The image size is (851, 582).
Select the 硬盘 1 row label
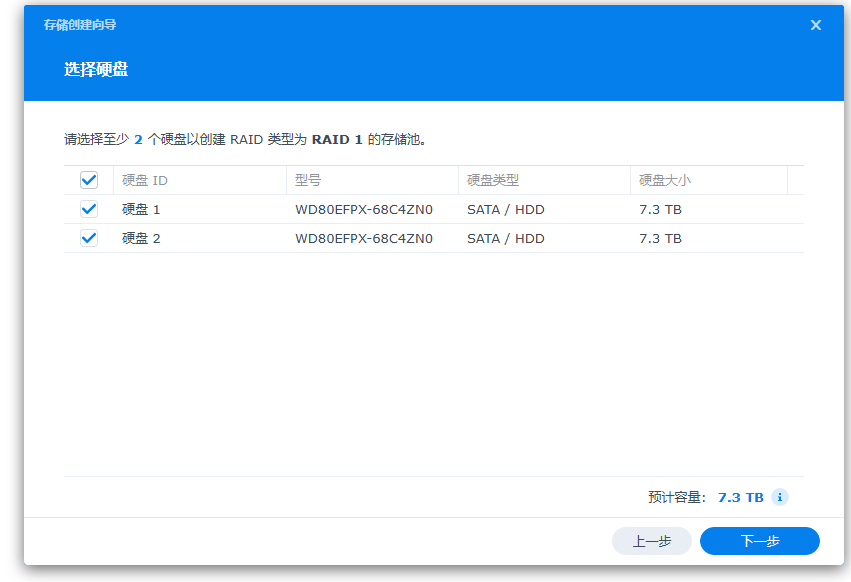pos(141,210)
